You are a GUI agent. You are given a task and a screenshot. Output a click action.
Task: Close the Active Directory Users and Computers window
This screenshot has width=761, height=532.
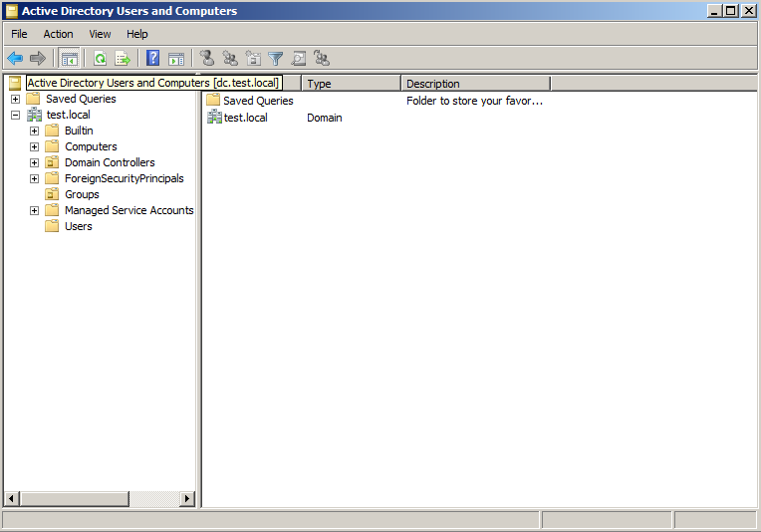click(748, 11)
